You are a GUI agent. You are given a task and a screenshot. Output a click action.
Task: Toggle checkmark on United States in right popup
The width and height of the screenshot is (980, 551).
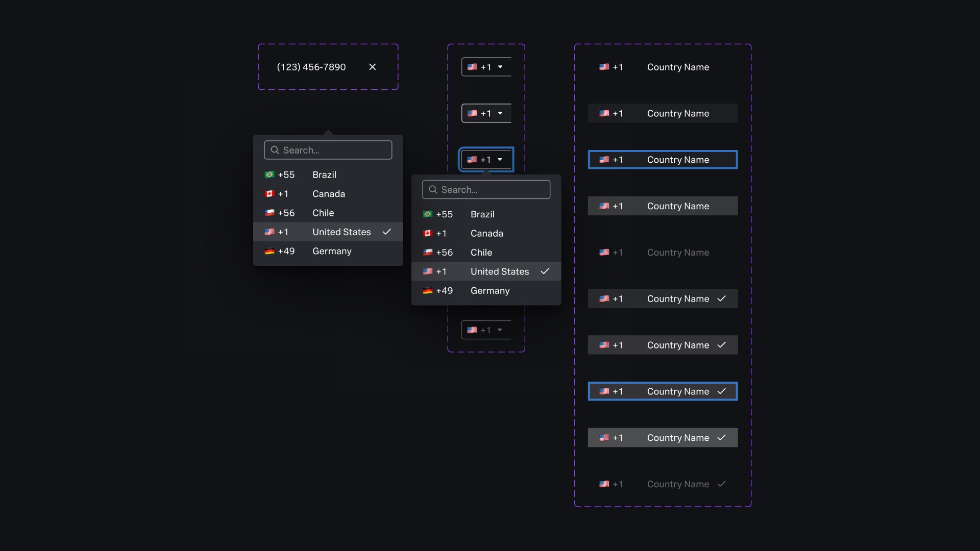545,271
